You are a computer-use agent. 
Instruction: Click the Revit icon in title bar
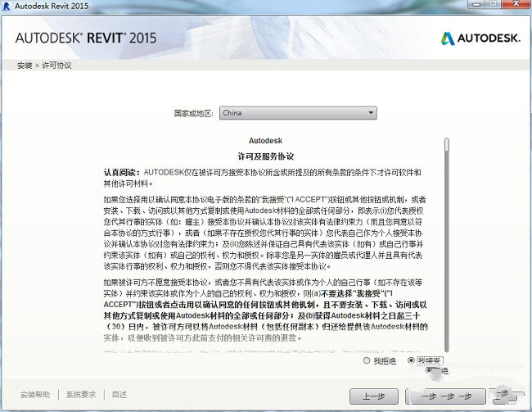click(x=7, y=6)
